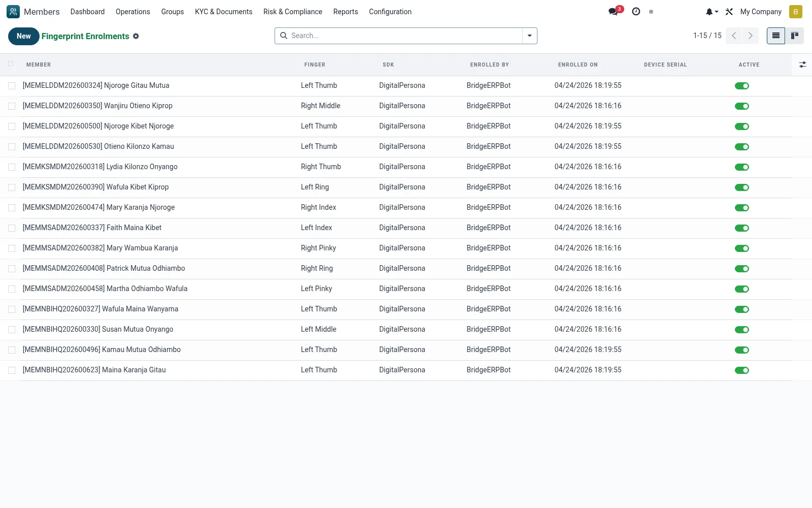Click the New button
The width and height of the screenshot is (812, 508).
coord(24,36)
